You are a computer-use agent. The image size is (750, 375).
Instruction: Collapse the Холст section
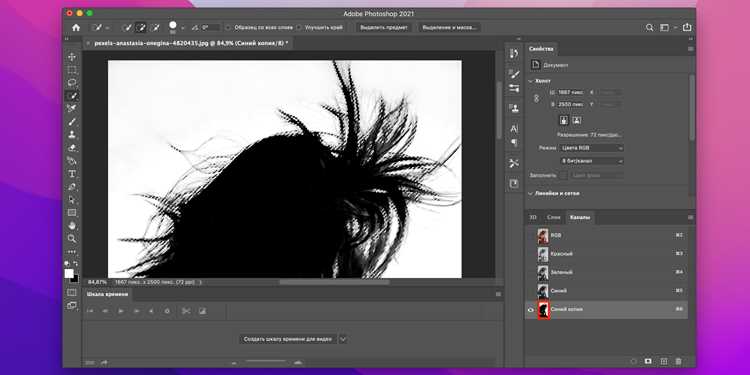530,81
